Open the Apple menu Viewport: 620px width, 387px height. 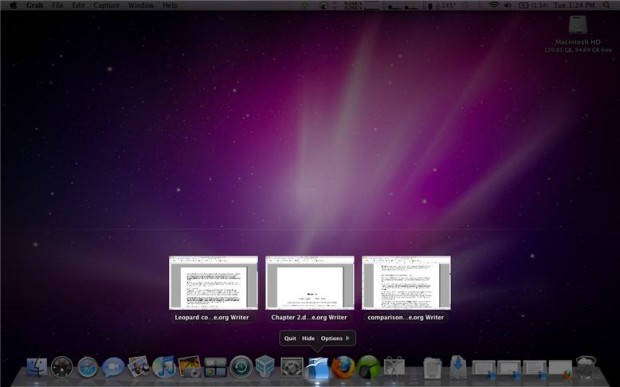(x=13, y=5)
